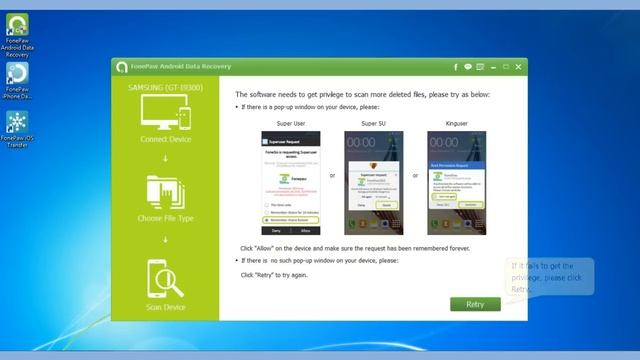
Task: Click the register menu icon in title bar
Action: point(480,67)
